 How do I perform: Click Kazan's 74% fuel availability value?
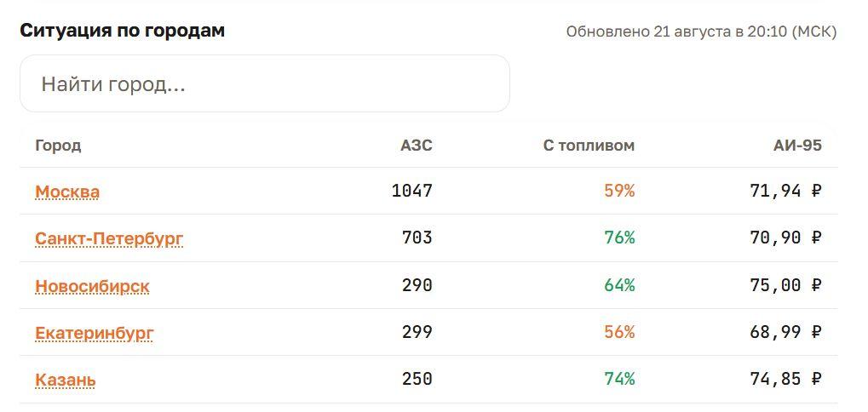click(619, 379)
